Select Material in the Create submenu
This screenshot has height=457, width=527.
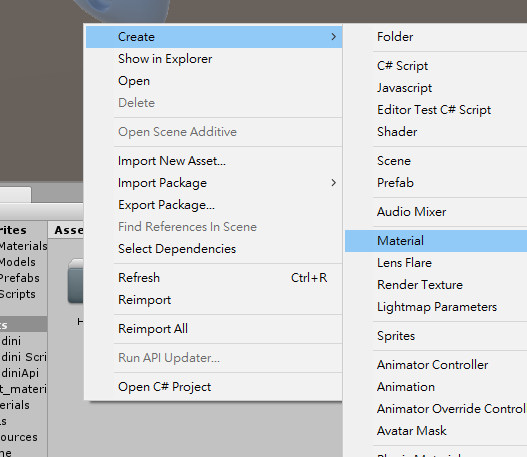436,241
